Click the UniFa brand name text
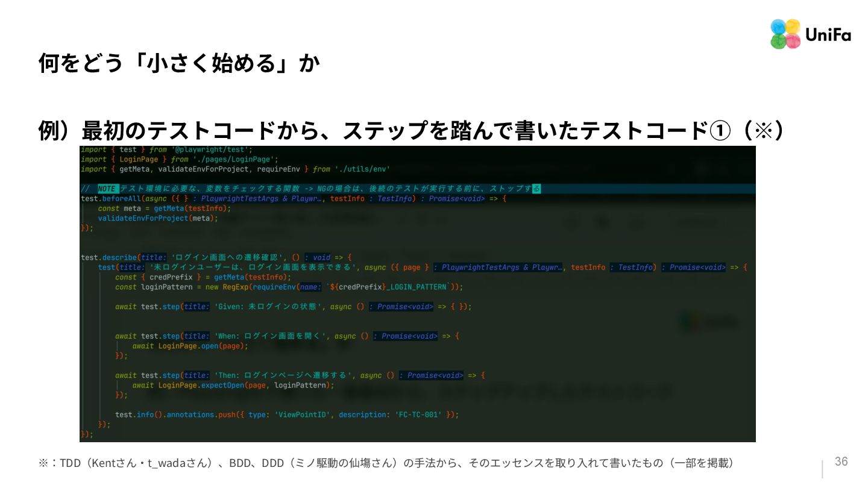Viewport: 868px width, 488px height. [x=828, y=36]
